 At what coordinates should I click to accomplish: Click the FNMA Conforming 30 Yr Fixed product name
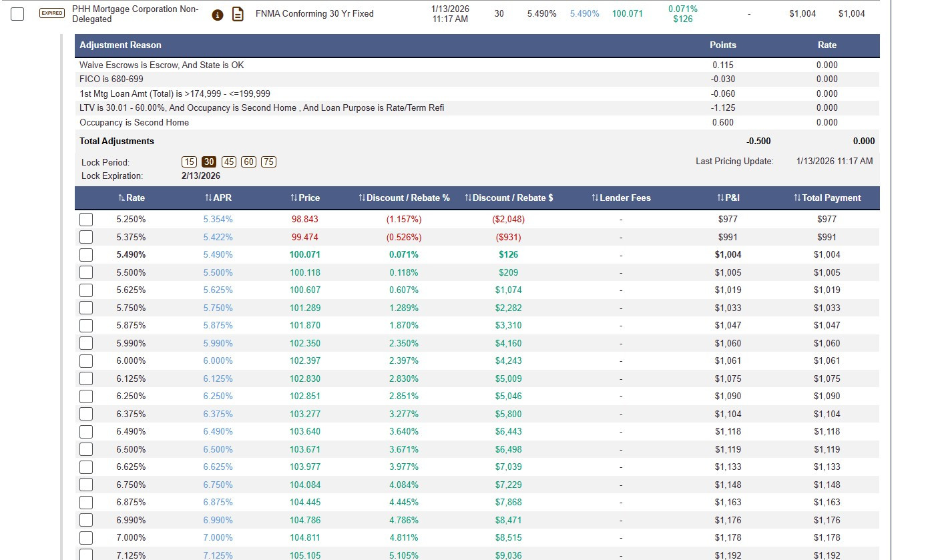[x=314, y=13]
